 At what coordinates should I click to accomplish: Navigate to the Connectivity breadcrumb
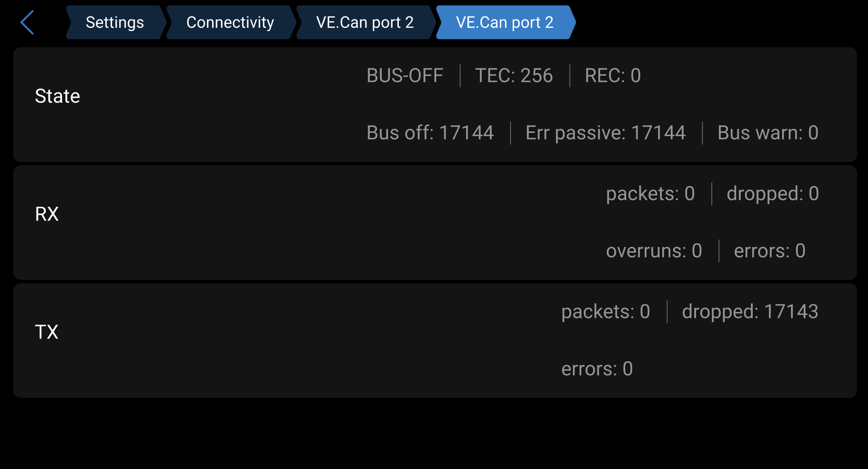230,23
